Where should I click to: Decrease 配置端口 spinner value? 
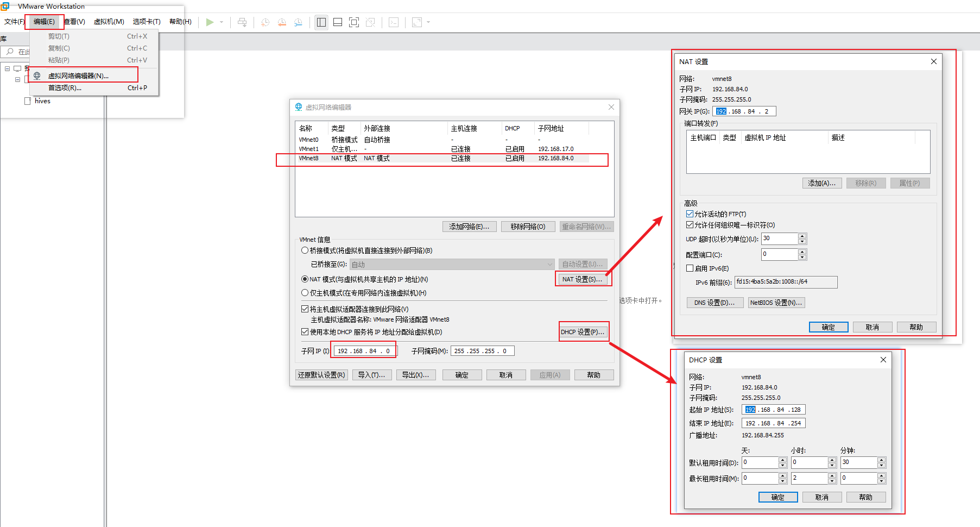[x=802, y=257]
